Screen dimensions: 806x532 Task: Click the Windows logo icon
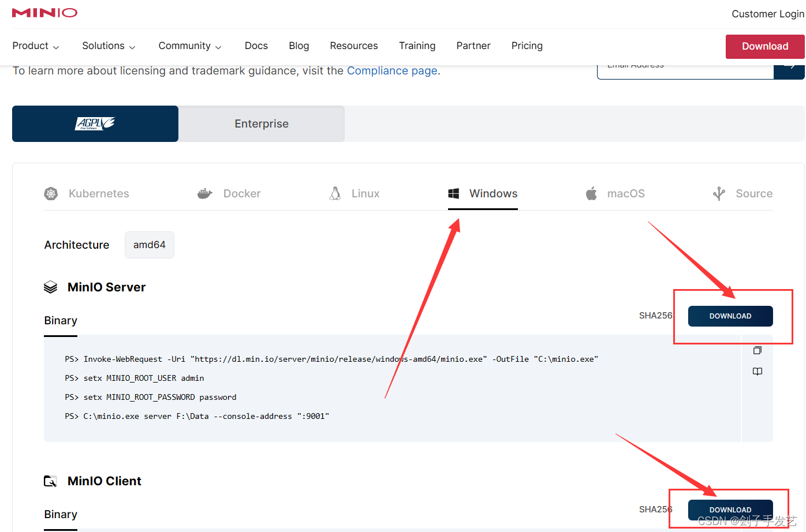click(x=454, y=193)
